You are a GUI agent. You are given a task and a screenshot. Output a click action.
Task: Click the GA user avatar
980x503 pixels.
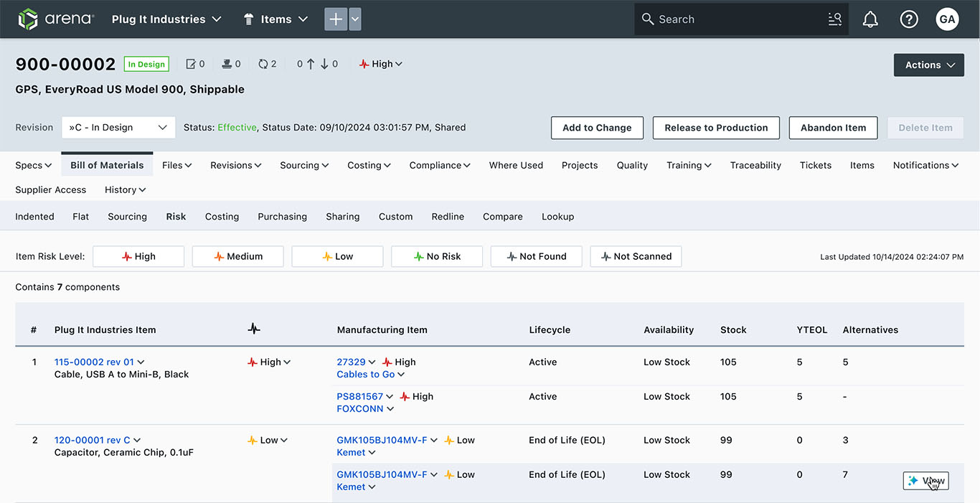(947, 19)
